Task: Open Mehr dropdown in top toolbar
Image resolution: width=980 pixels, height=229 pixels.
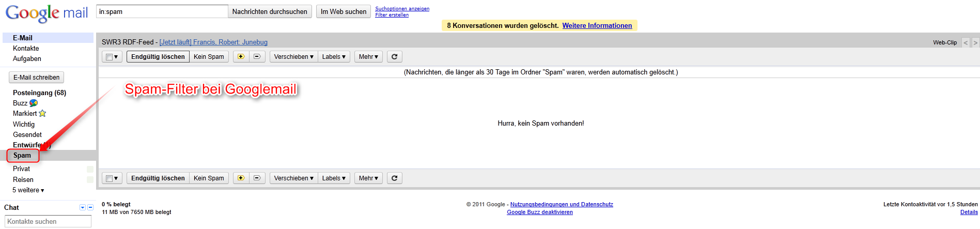Action: click(368, 57)
